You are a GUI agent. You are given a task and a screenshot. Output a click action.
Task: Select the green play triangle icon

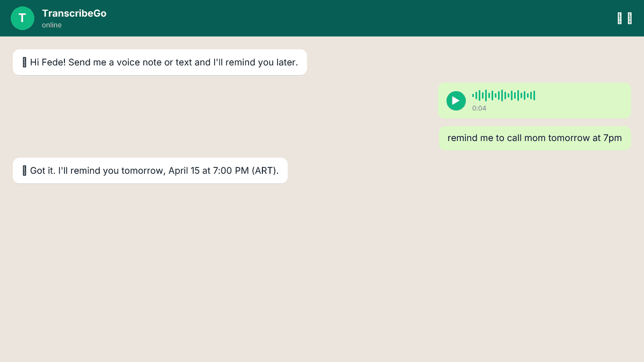(456, 101)
